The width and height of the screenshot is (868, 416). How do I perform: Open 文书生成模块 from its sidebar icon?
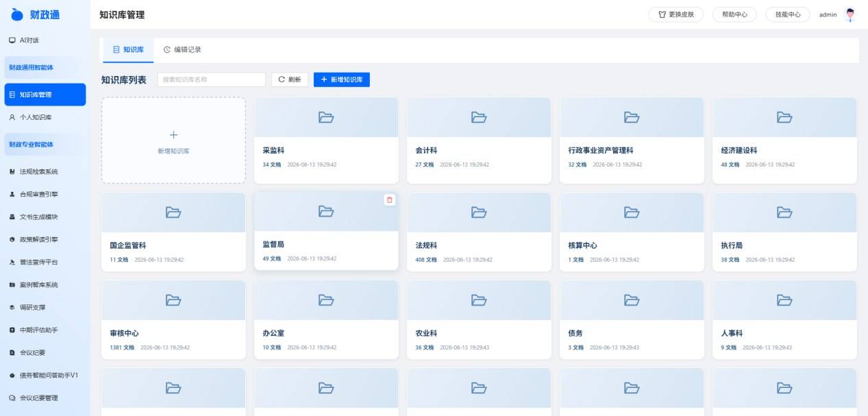click(12, 217)
